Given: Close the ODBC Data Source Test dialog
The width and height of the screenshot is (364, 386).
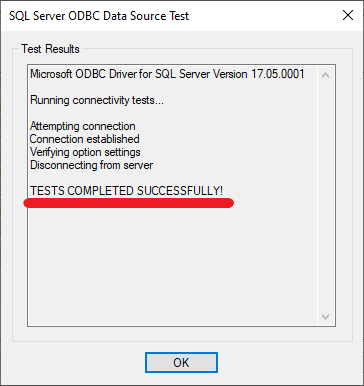Looking at the screenshot, I should coord(348,15).
